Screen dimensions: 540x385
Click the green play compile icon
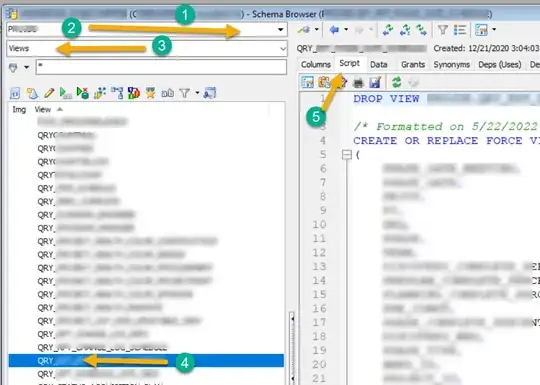pyautogui.click(x=65, y=93)
